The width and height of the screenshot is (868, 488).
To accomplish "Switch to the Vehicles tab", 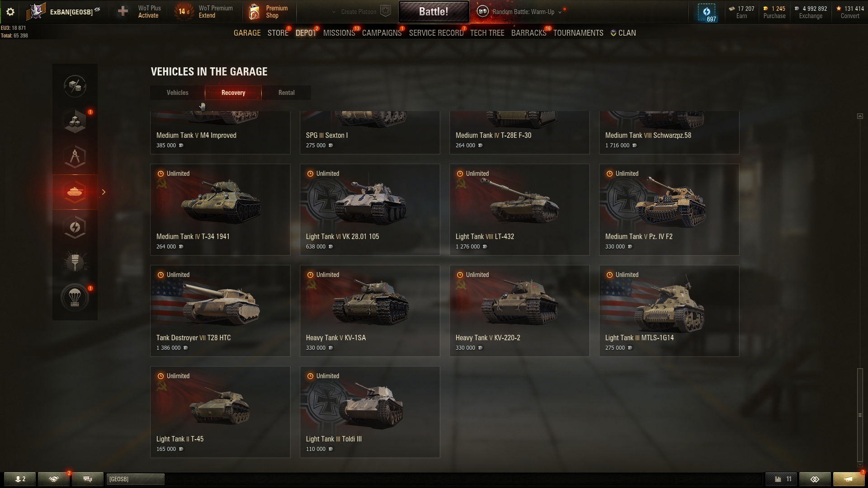I will click(177, 93).
